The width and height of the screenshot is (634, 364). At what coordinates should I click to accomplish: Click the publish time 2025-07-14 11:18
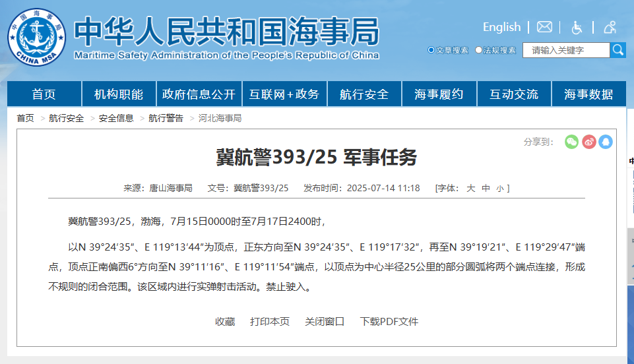pos(383,188)
